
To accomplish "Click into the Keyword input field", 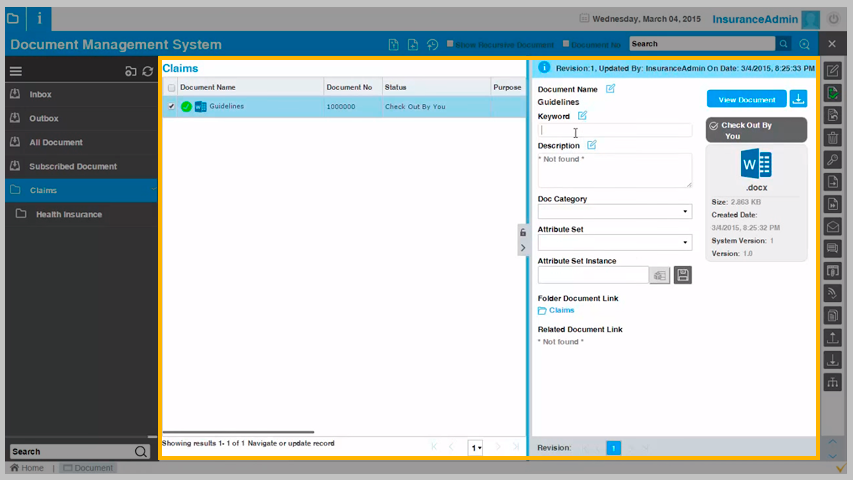I will click(x=615, y=130).
